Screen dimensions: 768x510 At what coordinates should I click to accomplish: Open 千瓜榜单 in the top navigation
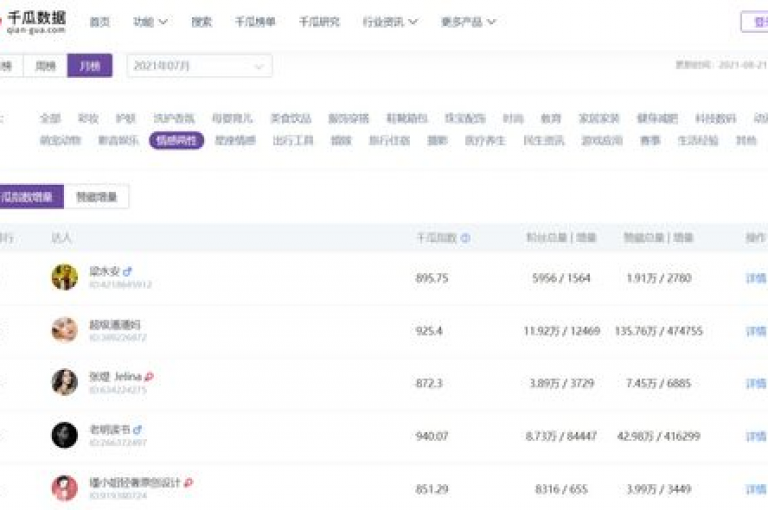[x=255, y=22]
